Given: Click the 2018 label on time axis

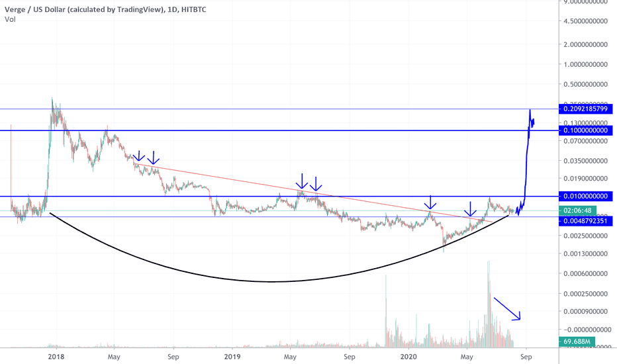Looking at the screenshot, I should [56, 357].
